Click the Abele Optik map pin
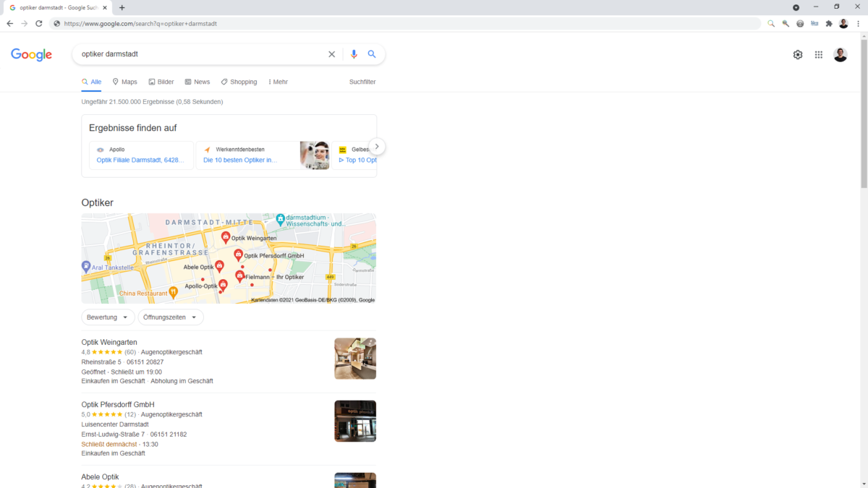 point(220,267)
